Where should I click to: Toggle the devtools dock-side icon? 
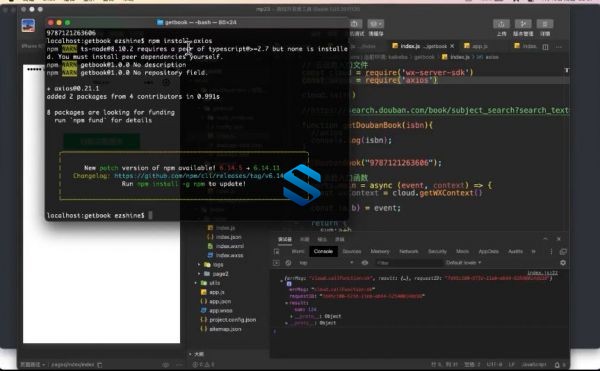pyautogui.click(x=563, y=252)
